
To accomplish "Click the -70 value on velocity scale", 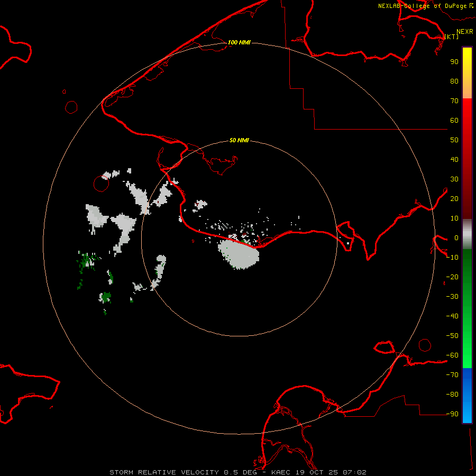I will (x=452, y=375).
